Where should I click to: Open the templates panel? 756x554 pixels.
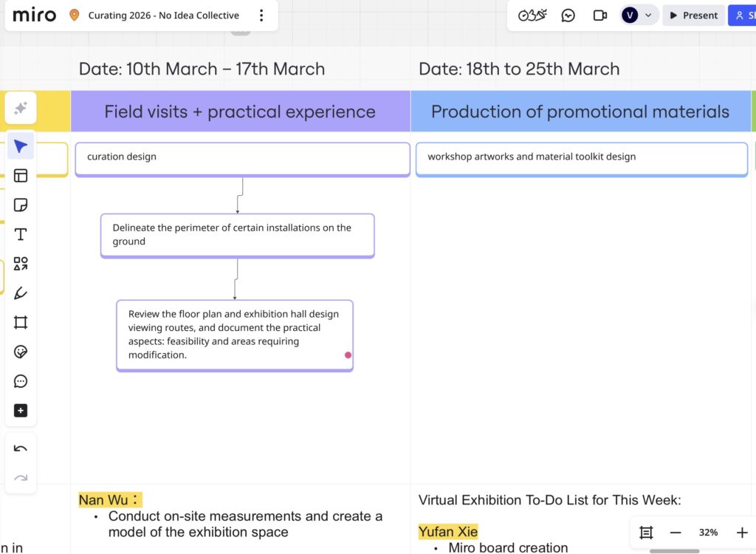[21, 176]
